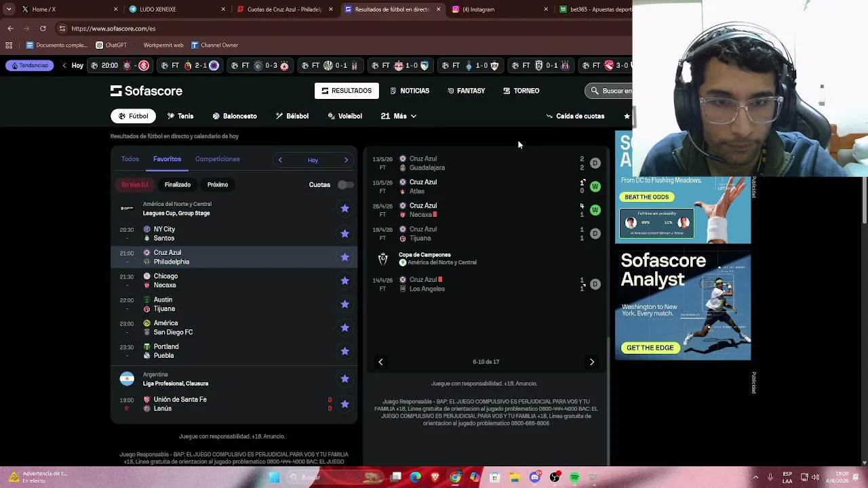Switch to the Home / X browser tab
This screenshot has width=868, height=488.
[69, 9]
